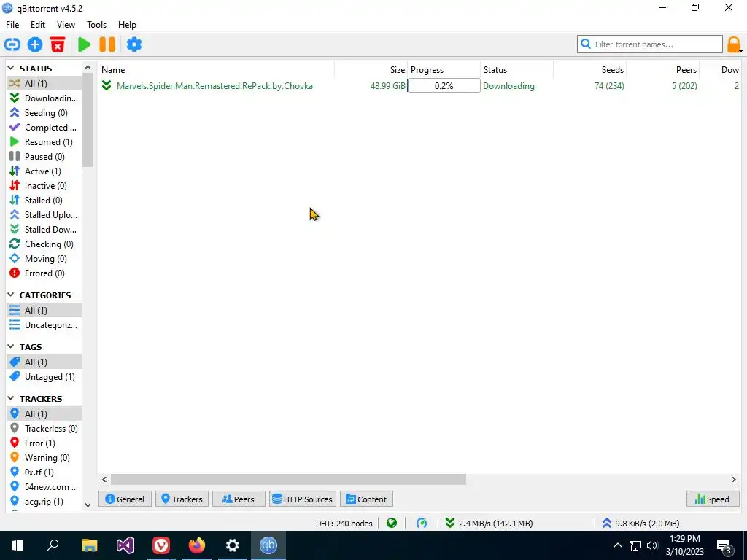Collapse the STATUS section

pos(11,69)
